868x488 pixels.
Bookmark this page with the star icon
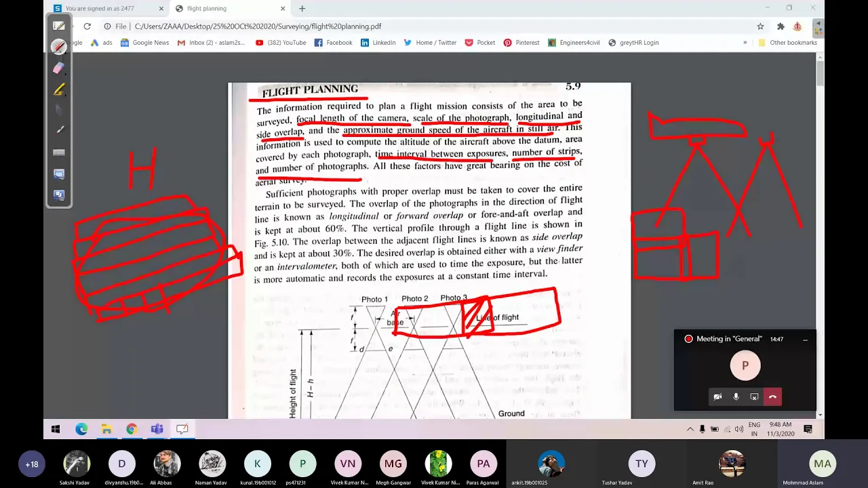click(760, 26)
